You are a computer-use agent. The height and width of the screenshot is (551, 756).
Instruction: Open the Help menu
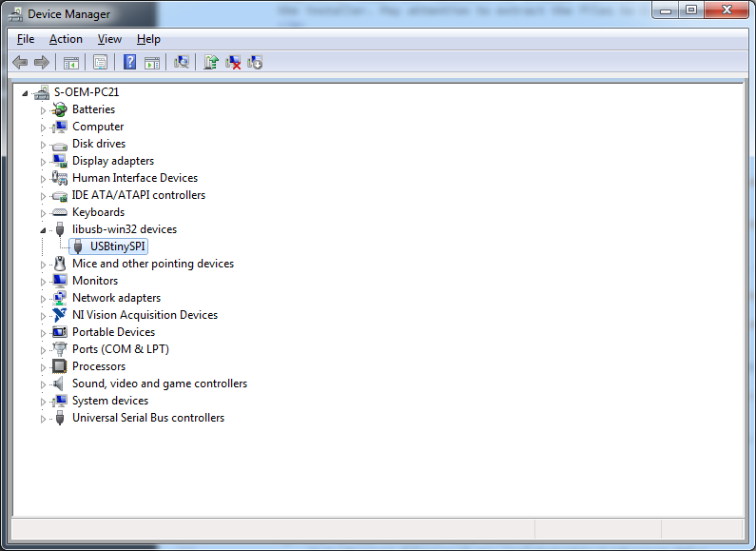(148, 39)
